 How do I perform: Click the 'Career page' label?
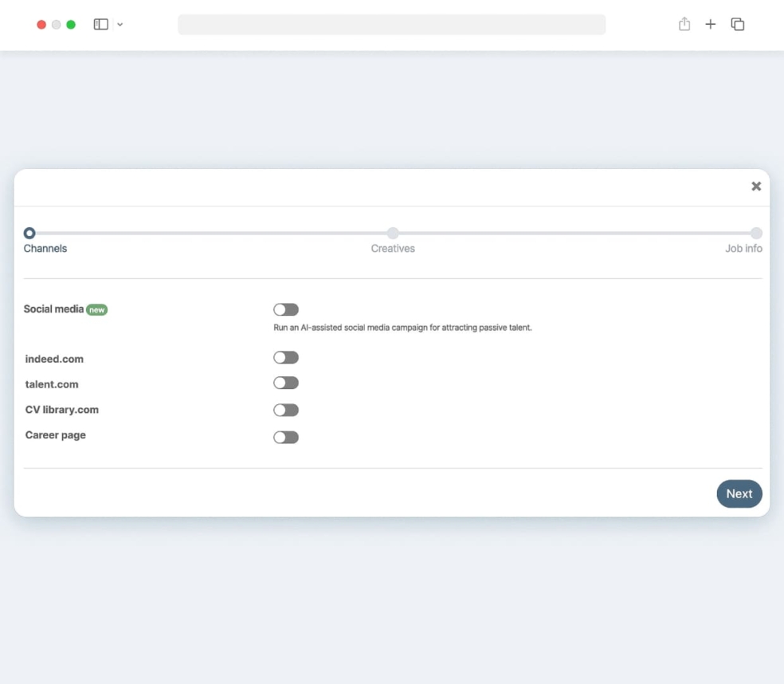[56, 435]
